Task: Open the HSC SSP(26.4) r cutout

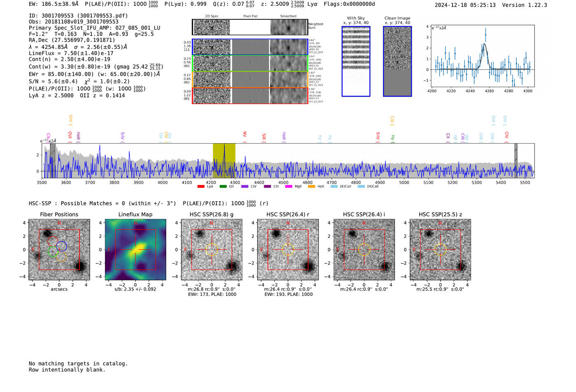Action: point(288,250)
